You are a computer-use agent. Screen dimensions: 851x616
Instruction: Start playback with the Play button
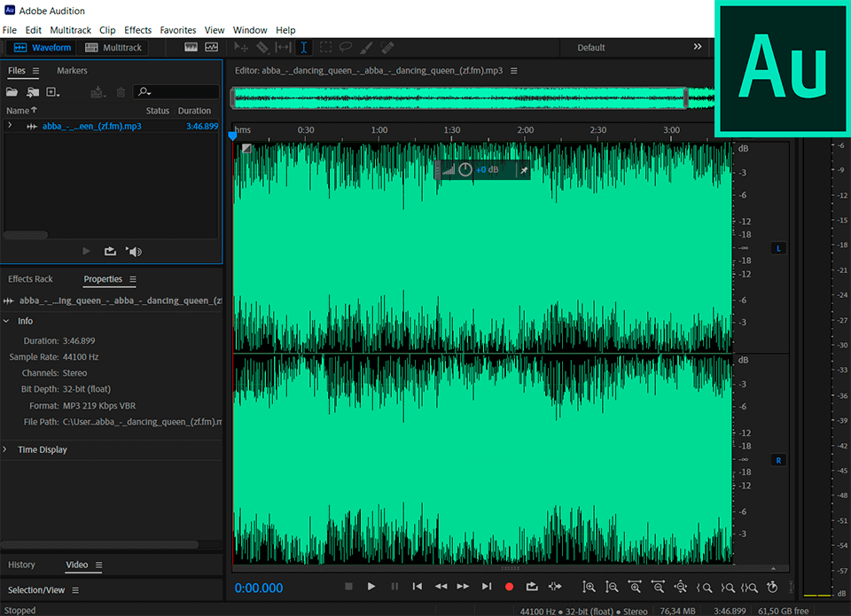point(371,587)
